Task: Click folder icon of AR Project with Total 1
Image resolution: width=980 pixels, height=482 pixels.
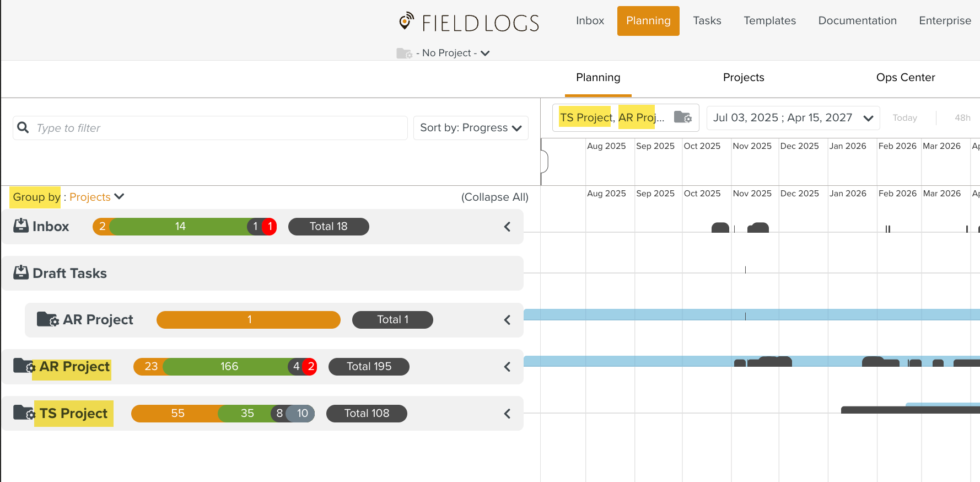Action: [48, 319]
